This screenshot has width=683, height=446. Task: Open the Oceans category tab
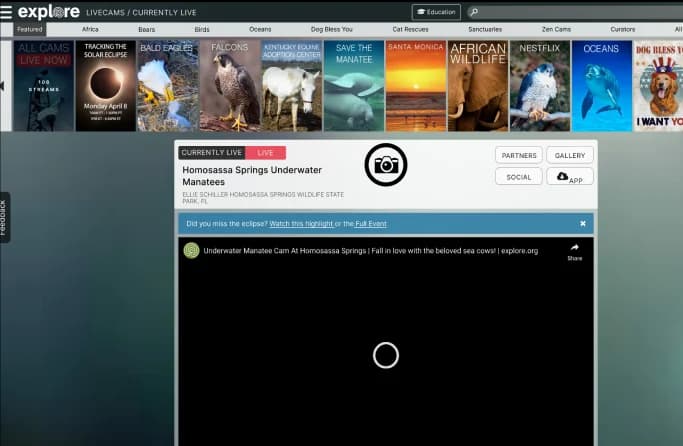pos(259,30)
